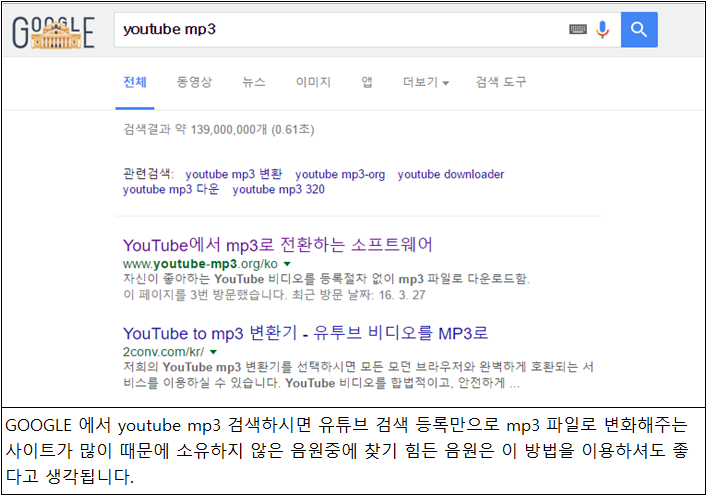The height and width of the screenshot is (496, 707).
Task: Click snippet beginning 자신이 좋아하는 YouTube 비디오를
Action: pos(326,279)
